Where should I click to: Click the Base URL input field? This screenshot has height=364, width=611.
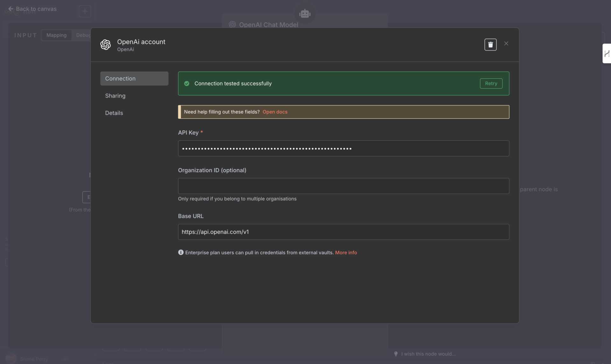[343, 232]
